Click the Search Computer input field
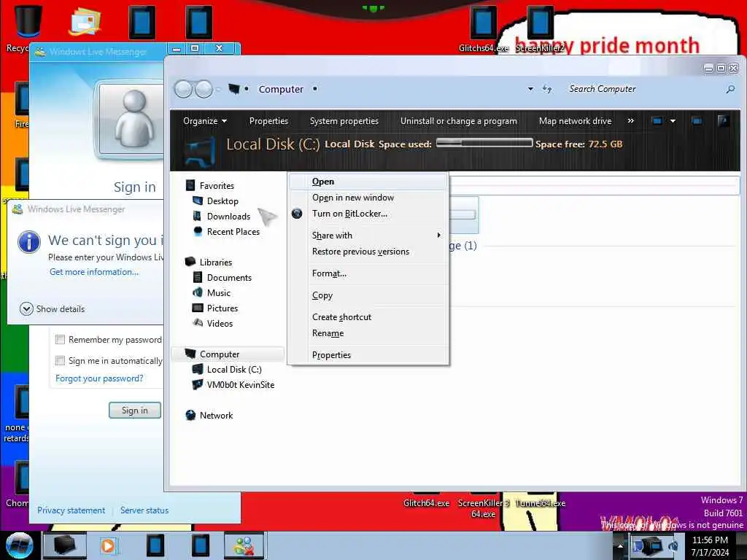 pyautogui.click(x=643, y=89)
